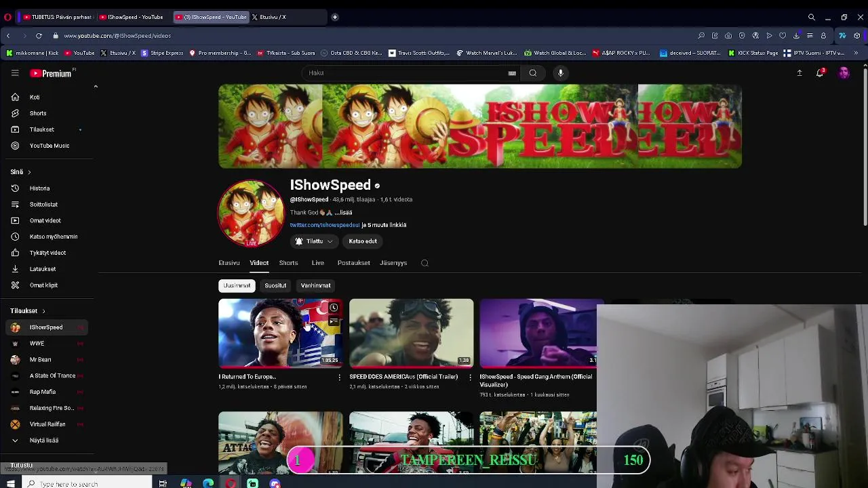
Task: Start voice search with microphone icon
Action: point(561,73)
